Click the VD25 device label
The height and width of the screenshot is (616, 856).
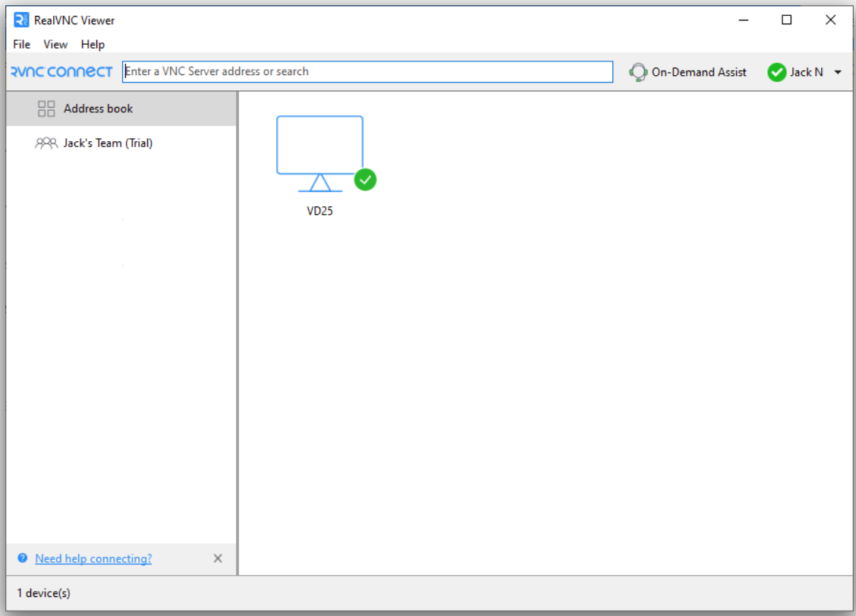[x=319, y=211]
